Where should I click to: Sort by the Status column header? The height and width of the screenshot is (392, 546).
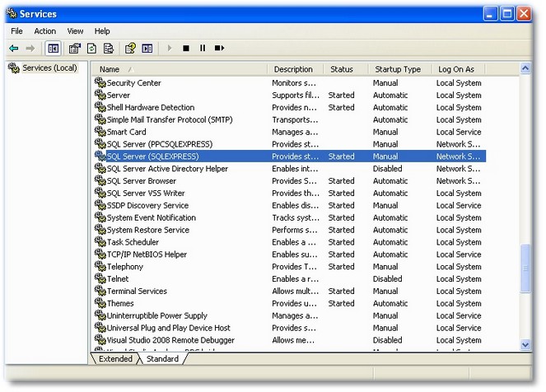[x=346, y=69]
